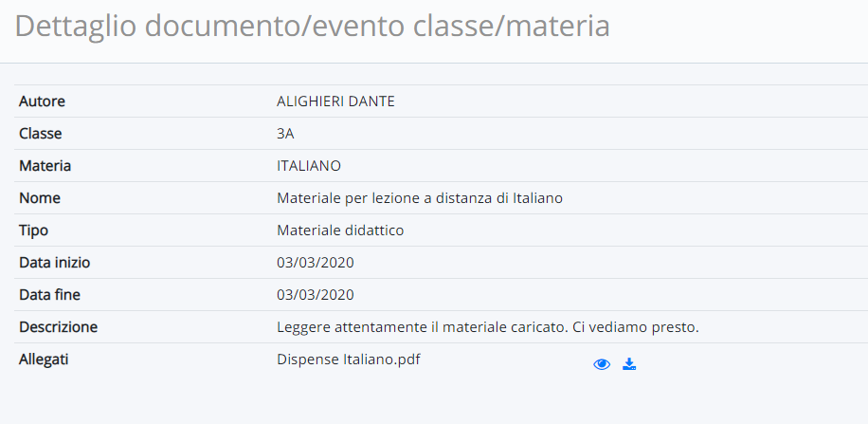
Task: Click the Tipo field label
Action: click(x=34, y=230)
